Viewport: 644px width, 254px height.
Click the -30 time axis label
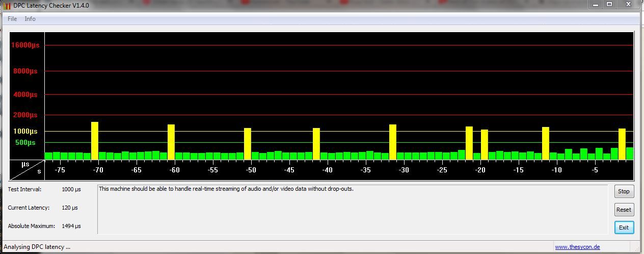tap(404, 170)
